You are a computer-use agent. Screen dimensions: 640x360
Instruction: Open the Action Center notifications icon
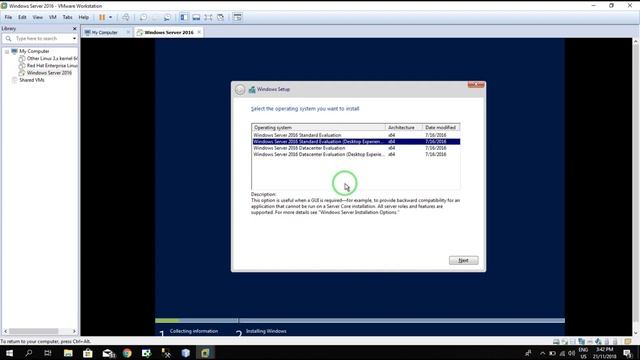[x=628, y=353]
